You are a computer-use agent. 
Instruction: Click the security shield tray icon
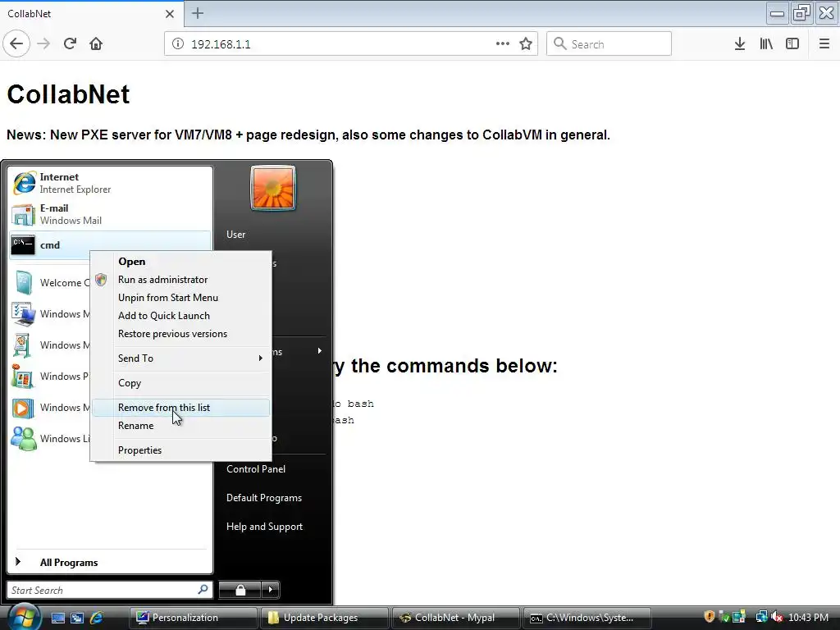(710, 617)
